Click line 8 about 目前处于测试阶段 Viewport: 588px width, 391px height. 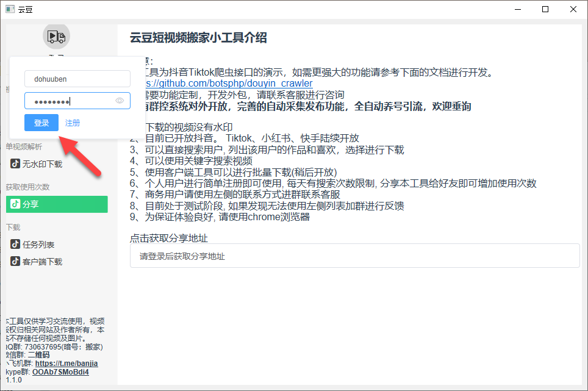pyautogui.click(x=267, y=206)
